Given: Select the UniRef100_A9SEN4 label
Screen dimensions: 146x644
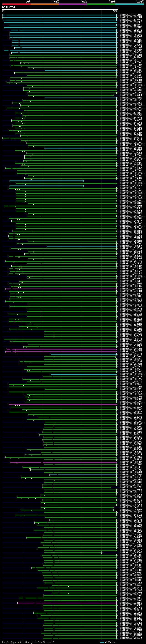Looking at the screenshot, I should coord(131,55).
